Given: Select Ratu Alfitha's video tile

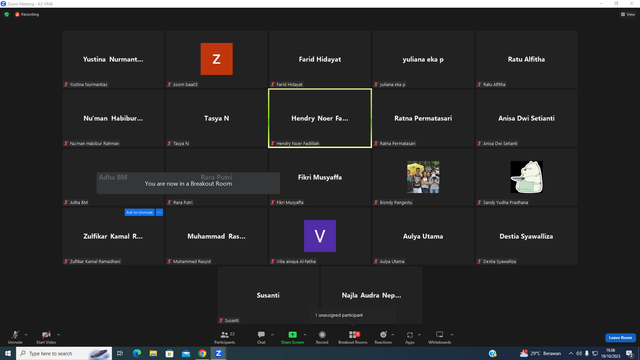Looking at the screenshot, I should 527,59.
